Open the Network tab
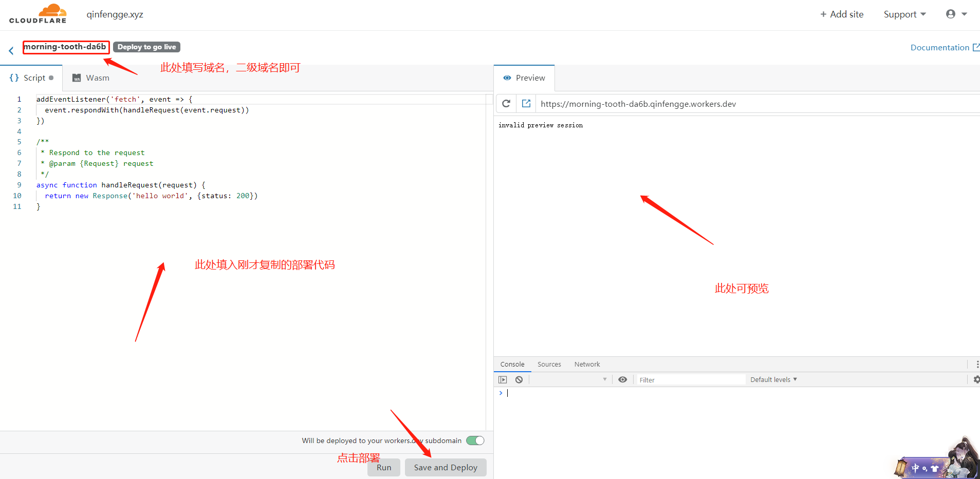980x479 pixels. [587, 365]
